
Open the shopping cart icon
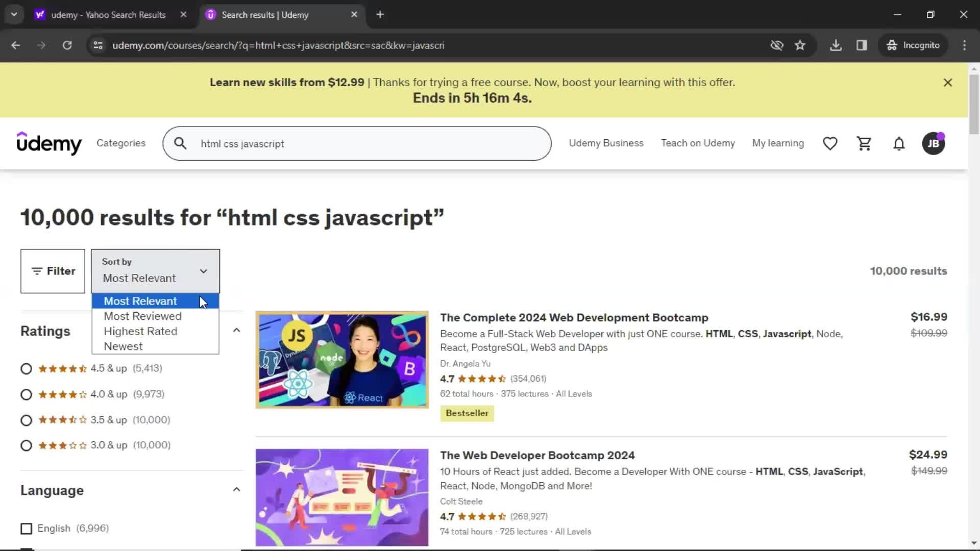(864, 143)
